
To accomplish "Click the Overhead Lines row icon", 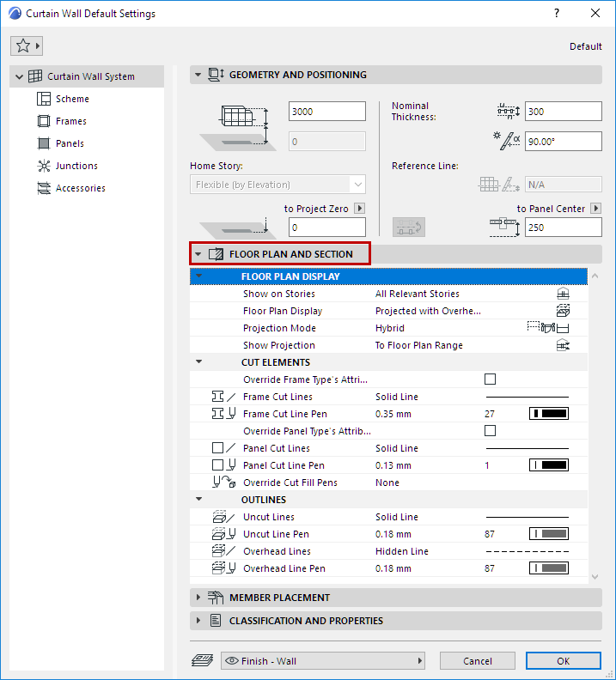I will [x=224, y=551].
